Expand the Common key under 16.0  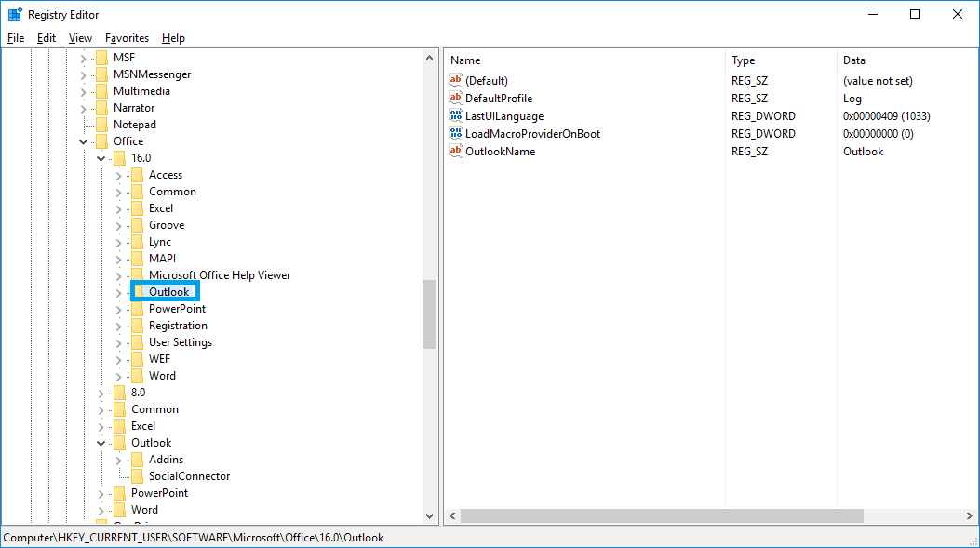tap(119, 193)
